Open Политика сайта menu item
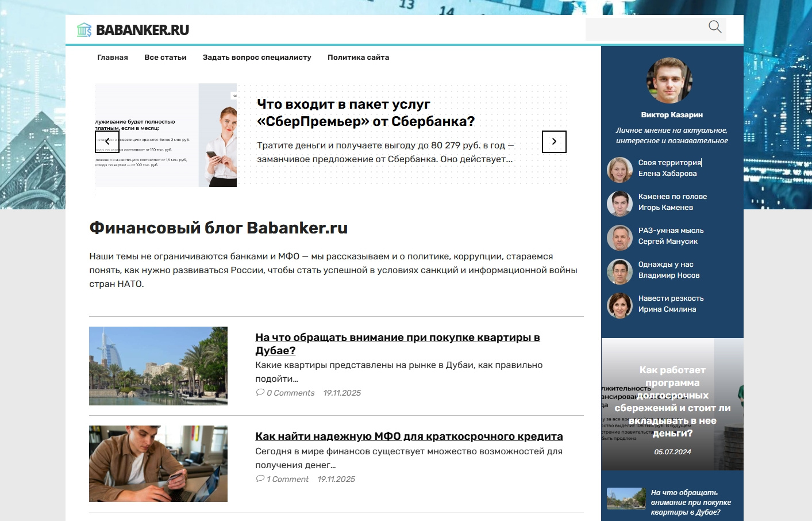 pyautogui.click(x=358, y=58)
